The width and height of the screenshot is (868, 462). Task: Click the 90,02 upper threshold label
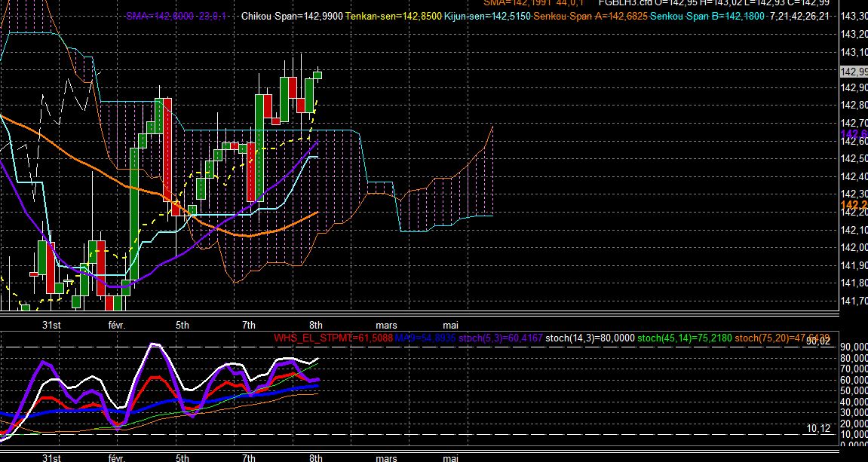[818, 341]
